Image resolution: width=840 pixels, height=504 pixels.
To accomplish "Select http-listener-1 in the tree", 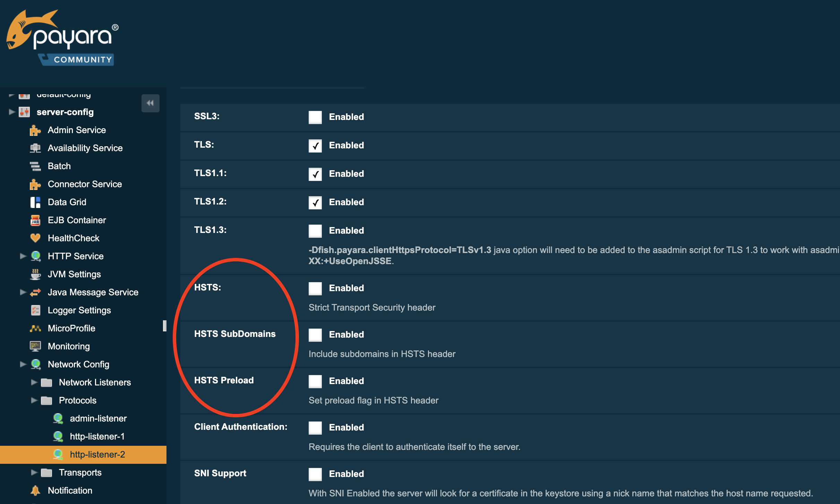I will (x=97, y=436).
